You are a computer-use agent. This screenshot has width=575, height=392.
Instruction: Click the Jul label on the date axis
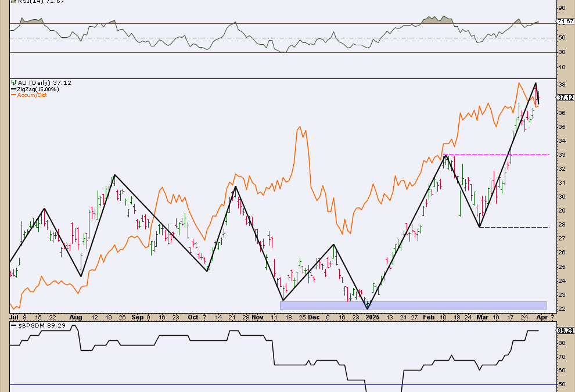click(15, 317)
